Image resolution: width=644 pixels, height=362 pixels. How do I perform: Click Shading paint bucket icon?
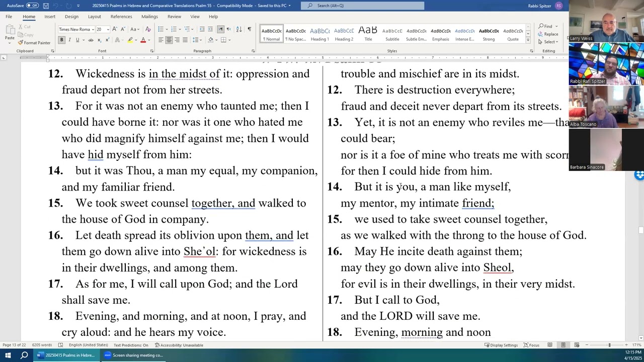point(211,40)
